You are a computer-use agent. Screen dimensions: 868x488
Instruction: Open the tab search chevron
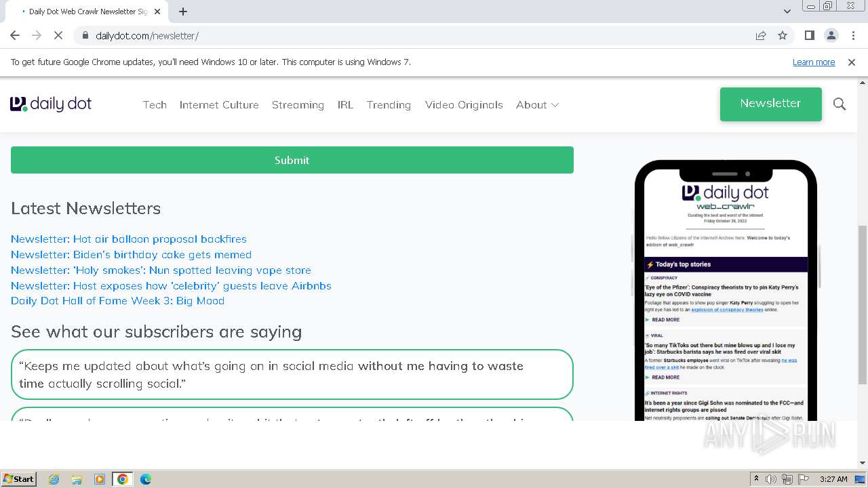point(787,12)
